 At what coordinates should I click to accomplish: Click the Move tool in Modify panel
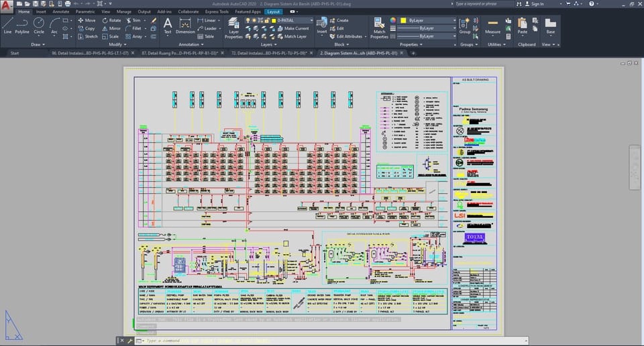pos(87,20)
